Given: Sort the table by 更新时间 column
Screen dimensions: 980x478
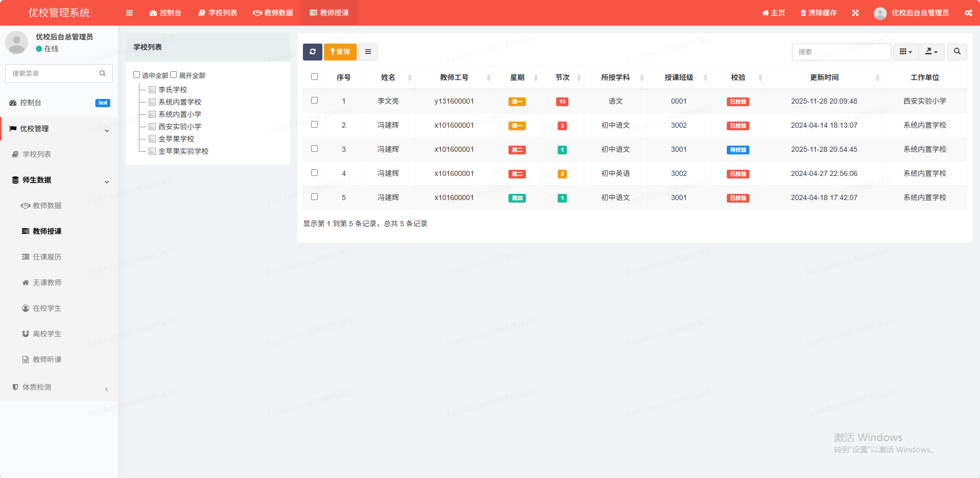Looking at the screenshot, I should (x=824, y=77).
